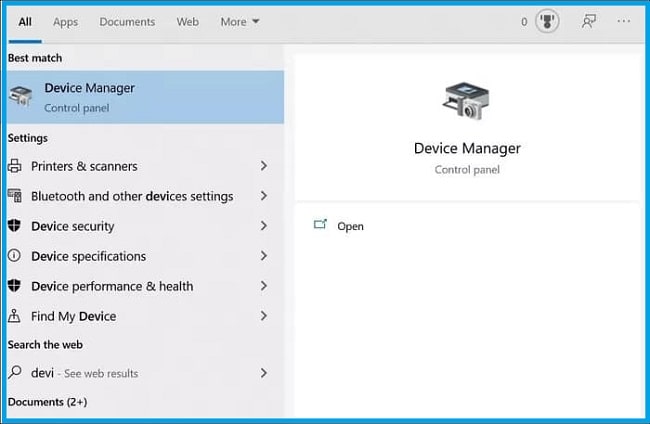The width and height of the screenshot is (650, 424).
Task: Click Open to launch Device Manager
Action: [x=350, y=226]
